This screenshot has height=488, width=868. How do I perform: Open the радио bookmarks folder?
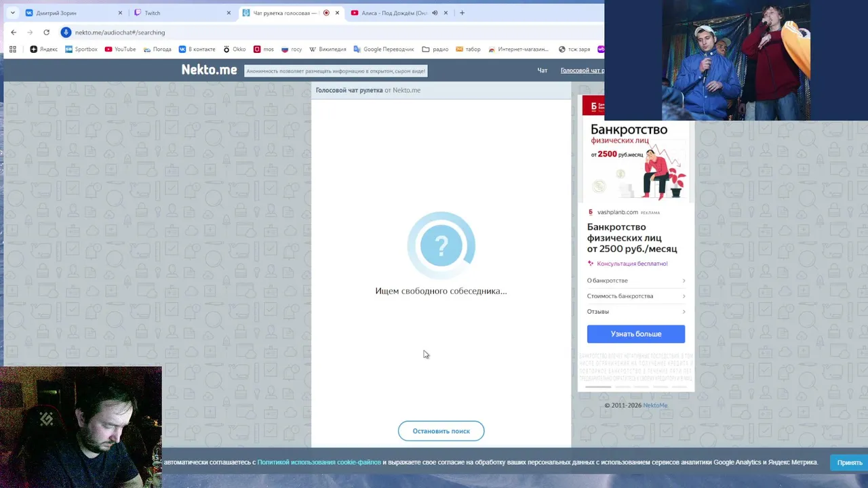(435, 49)
